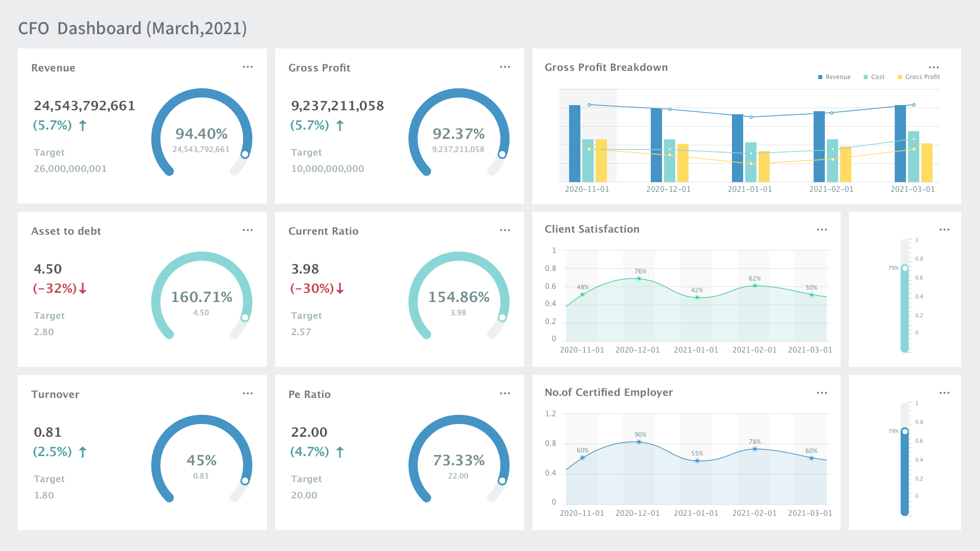This screenshot has height=551, width=980.
Task: Open the Gross Profit card three-dot menu
Action: point(505,67)
